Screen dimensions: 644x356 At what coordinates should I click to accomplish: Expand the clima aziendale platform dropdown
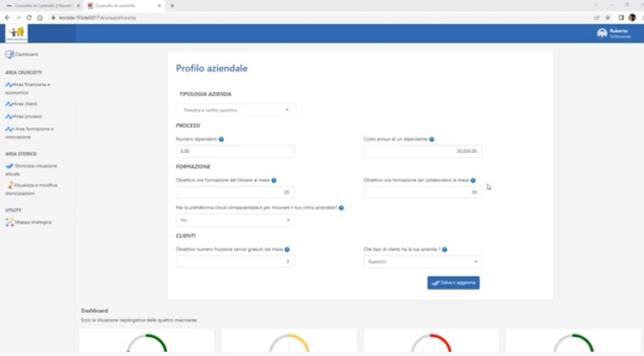[235, 220]
